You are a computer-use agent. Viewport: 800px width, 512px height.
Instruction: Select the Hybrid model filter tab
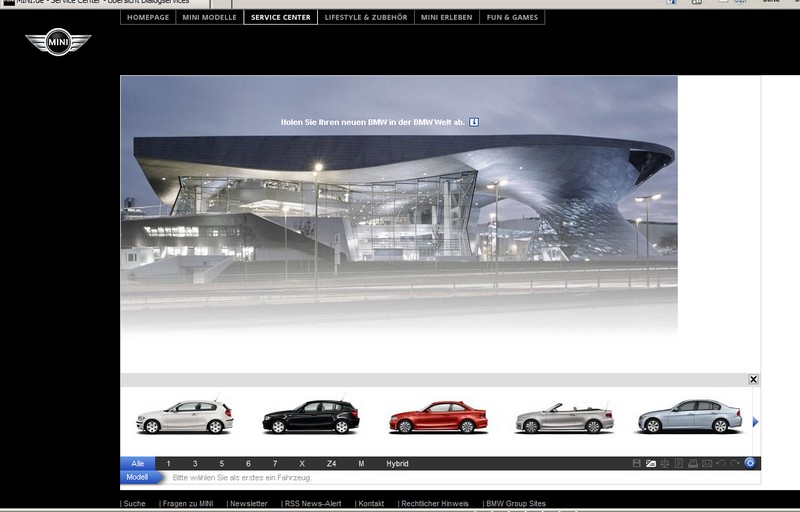(x=396, y=464)
